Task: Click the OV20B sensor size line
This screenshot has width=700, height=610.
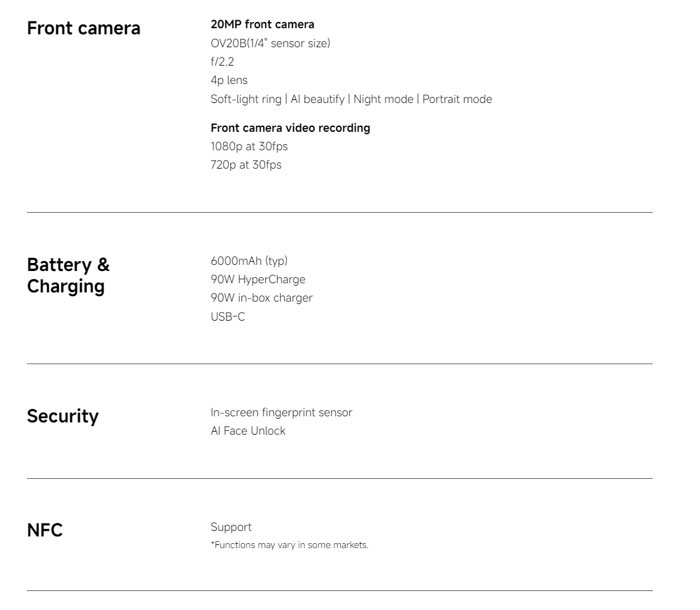Action: click(x=270, y=43)
